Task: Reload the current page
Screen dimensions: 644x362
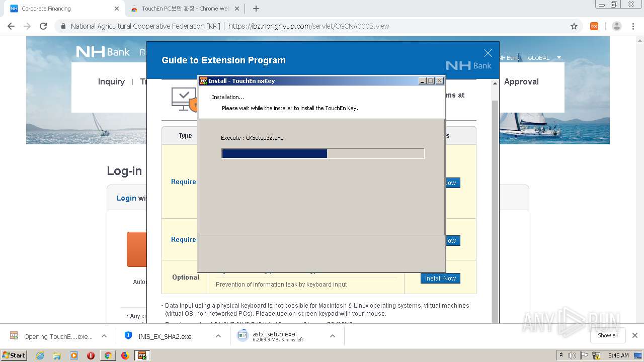Action: [x=43, y=26]
